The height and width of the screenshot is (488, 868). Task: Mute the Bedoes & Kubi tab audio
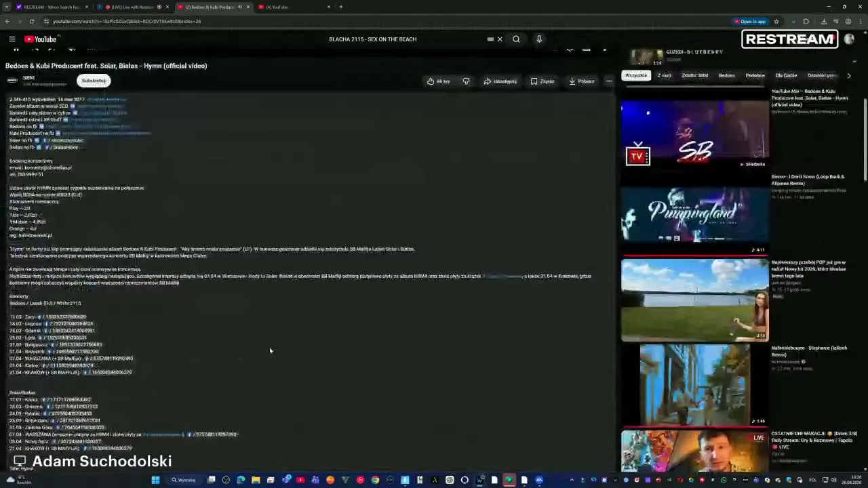pyautogui.click(x=239, y=7)
